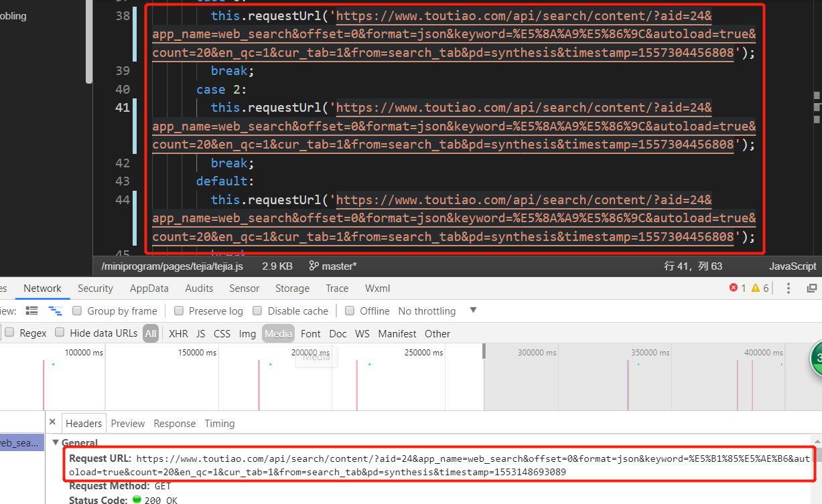Click the 350000 ms timeline marker
The image size is (822, 504).
(650, 352)
